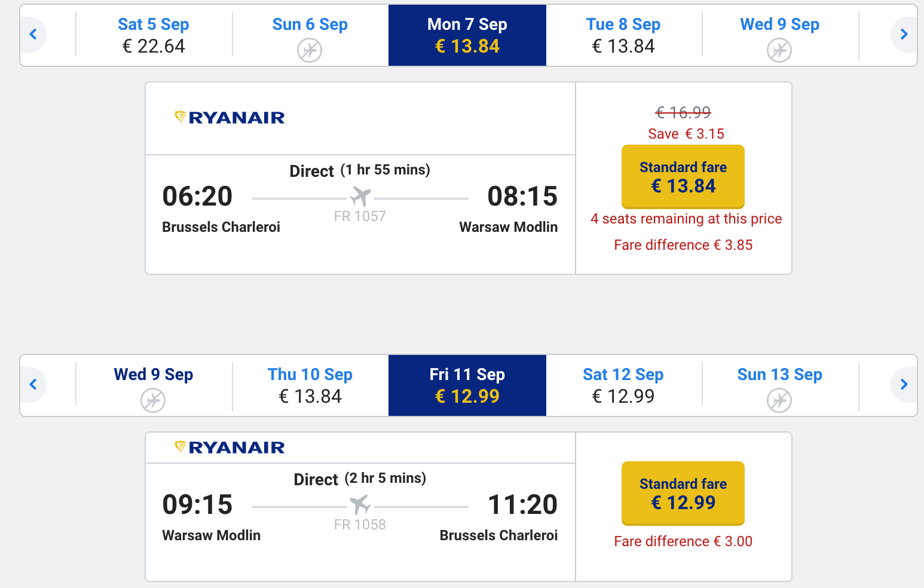Click no-flight icon under Sun 13 Sep
Viewport: 924px width, 588px height.
pyautogui.click(x=779, y=400)
